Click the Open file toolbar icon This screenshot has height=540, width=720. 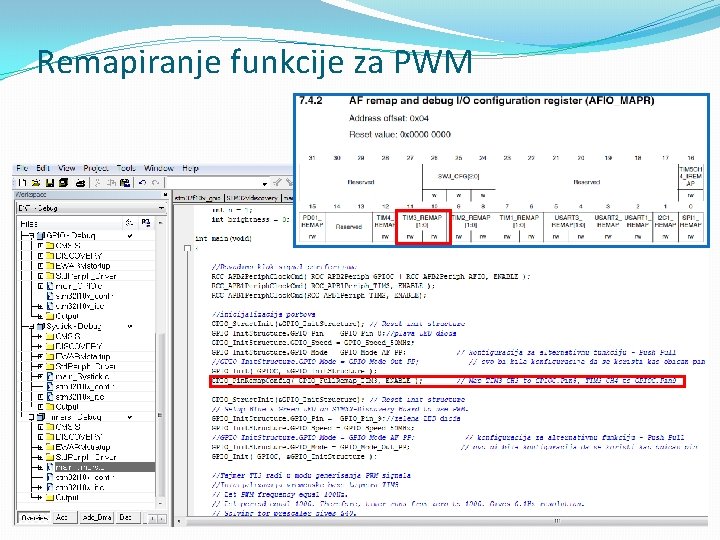tap(35, 183)
